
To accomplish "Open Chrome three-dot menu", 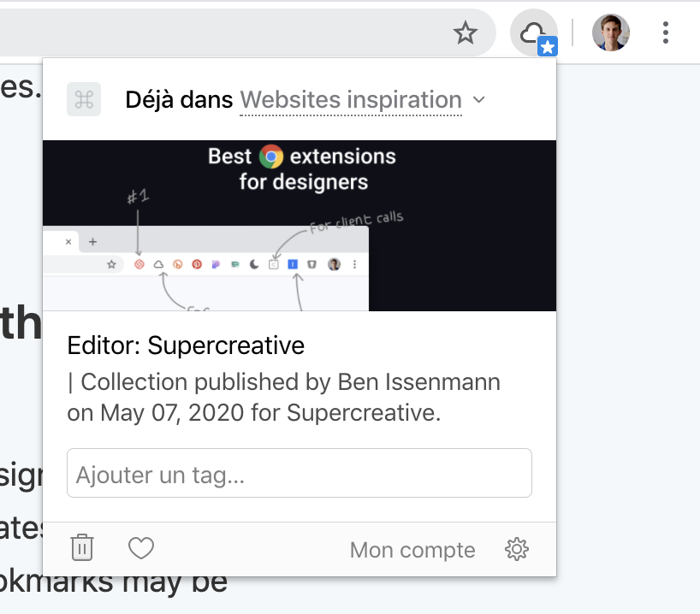I will tap(665, 32).
